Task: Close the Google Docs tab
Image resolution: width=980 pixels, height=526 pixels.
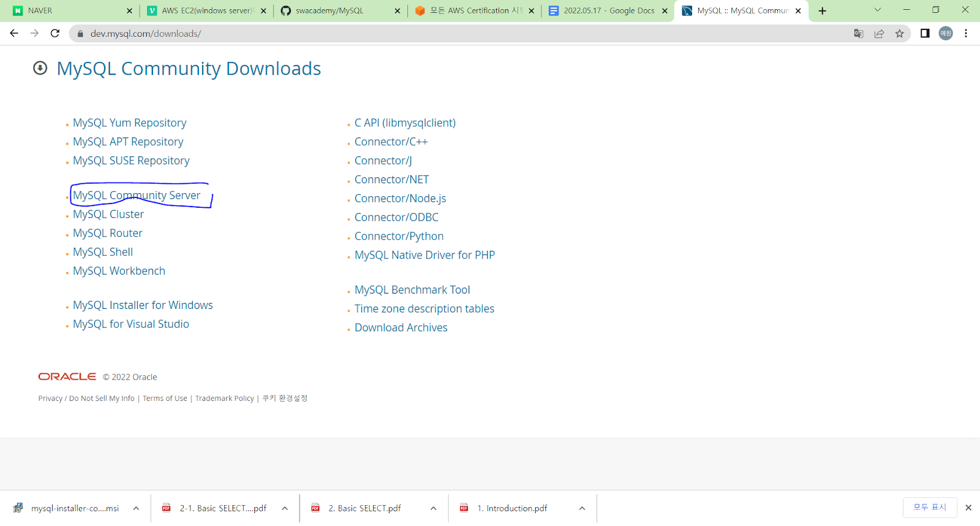Action: [665, 10]
